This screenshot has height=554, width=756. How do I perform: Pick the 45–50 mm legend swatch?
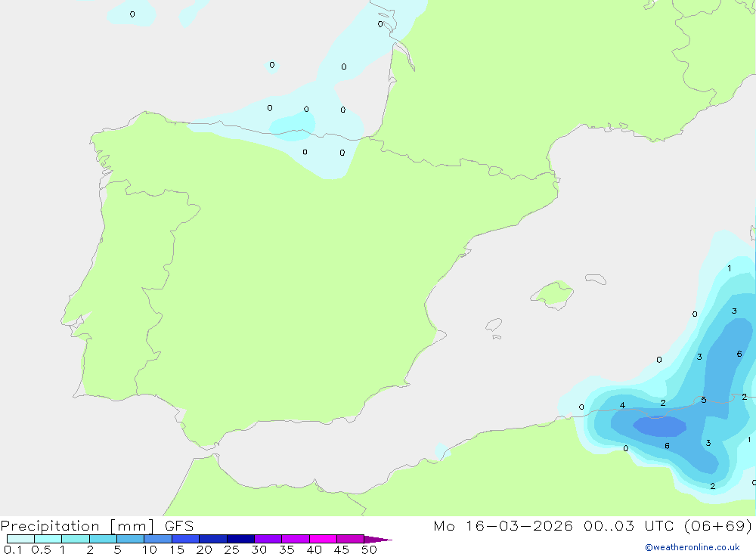point(350,539)
